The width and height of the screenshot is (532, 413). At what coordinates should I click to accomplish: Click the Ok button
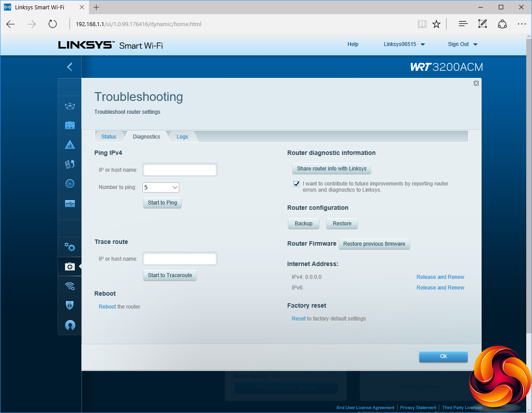point(443,356)
